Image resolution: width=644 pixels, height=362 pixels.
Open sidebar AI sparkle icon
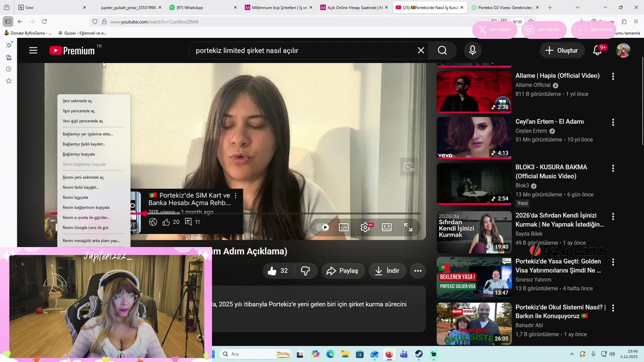point(9,45)
